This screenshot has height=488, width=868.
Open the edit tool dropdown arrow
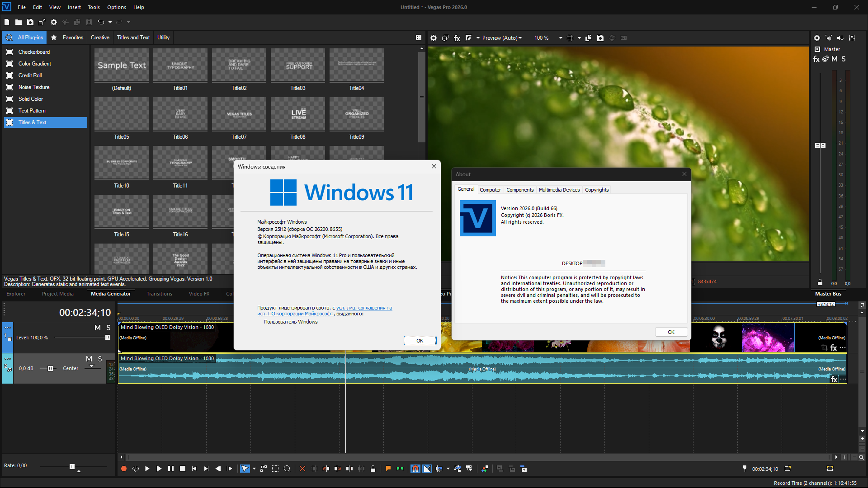click(254, 469)
